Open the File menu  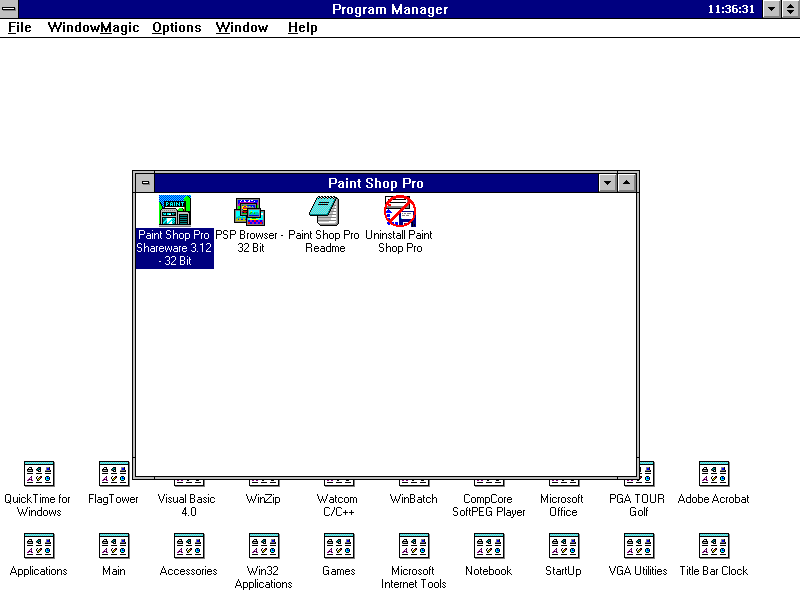click(20, 28)
